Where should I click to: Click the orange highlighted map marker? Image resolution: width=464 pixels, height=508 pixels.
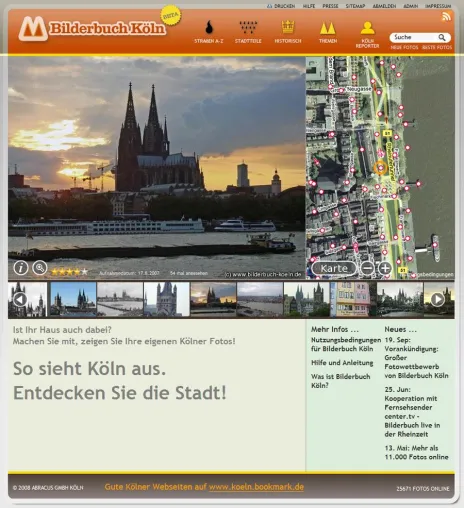(x=380, y=168)
